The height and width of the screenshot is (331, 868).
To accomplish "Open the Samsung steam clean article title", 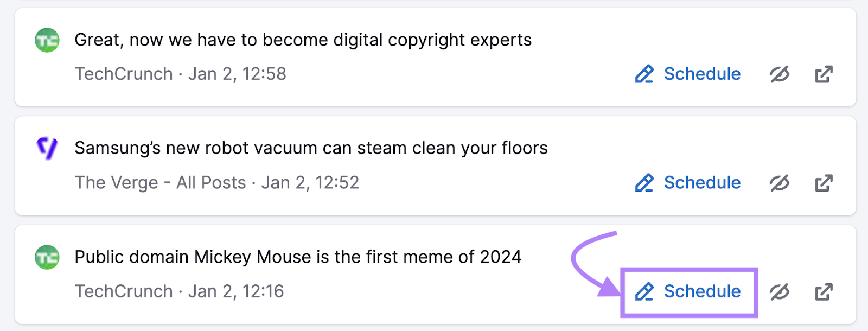I will 310,148.
